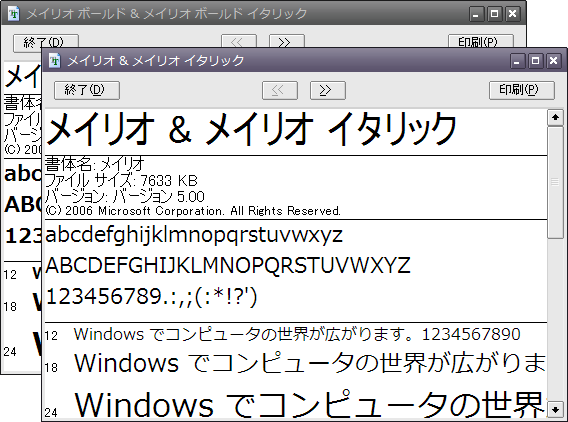The height and width of the screenshot is (422, 568).
Task: Click the next >> button in the front window
Action: point(327,90)
